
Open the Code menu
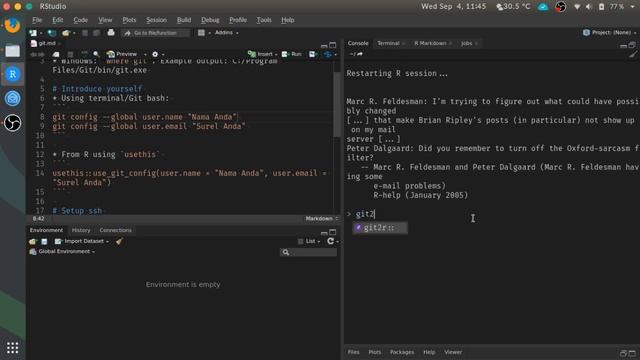80,20
